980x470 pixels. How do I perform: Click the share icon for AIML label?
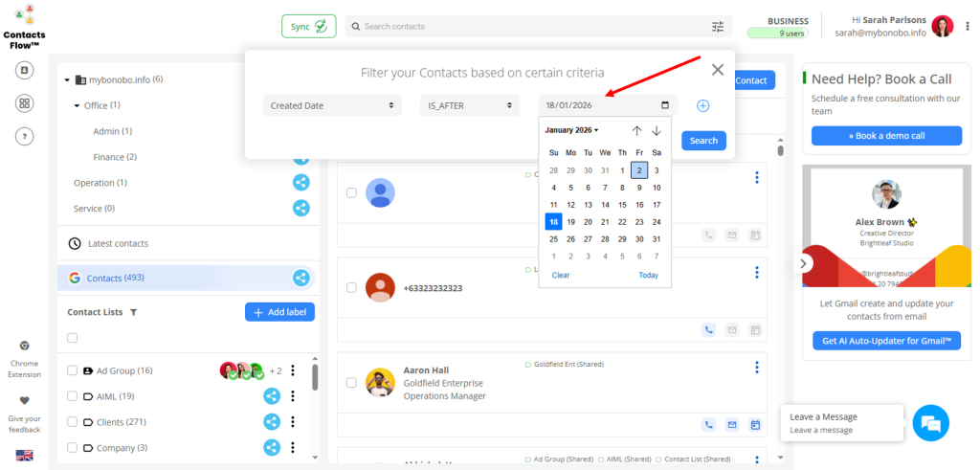coord(272,396)
